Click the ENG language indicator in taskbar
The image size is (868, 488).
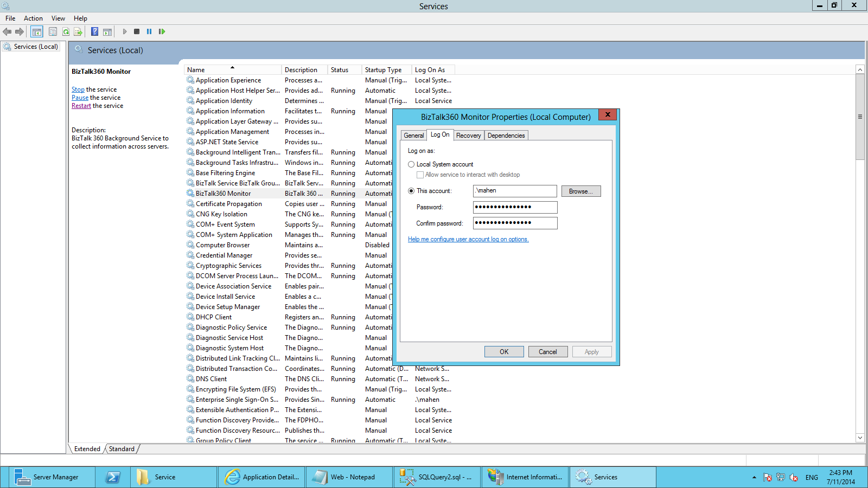click(812, 477)
